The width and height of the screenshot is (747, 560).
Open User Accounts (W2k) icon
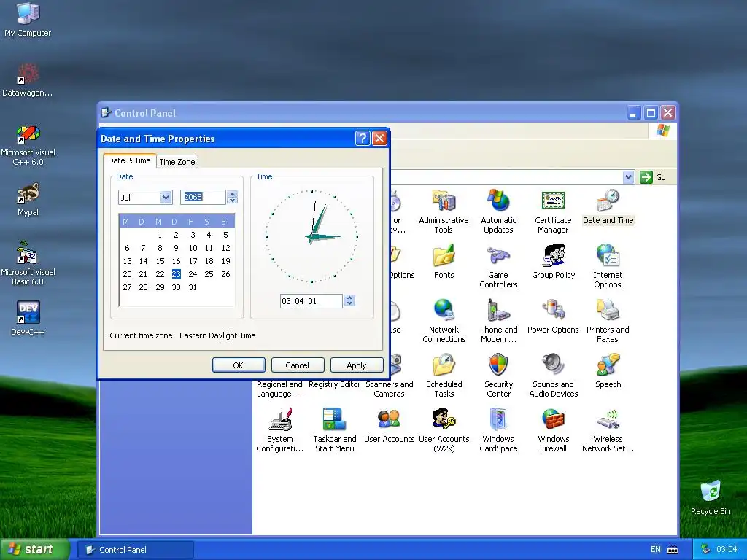(444, 419)
